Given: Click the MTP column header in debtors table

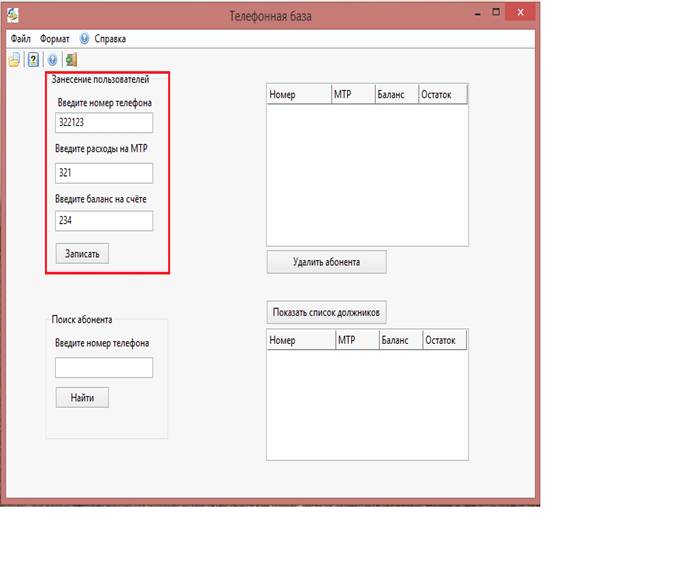Looking at the screenshot, I should (x=355, y=341).
